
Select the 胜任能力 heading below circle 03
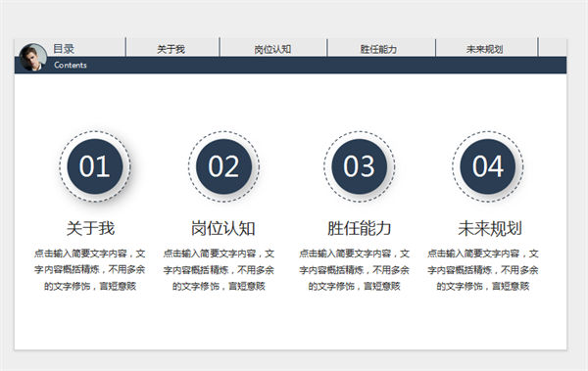pyautogui.click(x=359, y=228)
